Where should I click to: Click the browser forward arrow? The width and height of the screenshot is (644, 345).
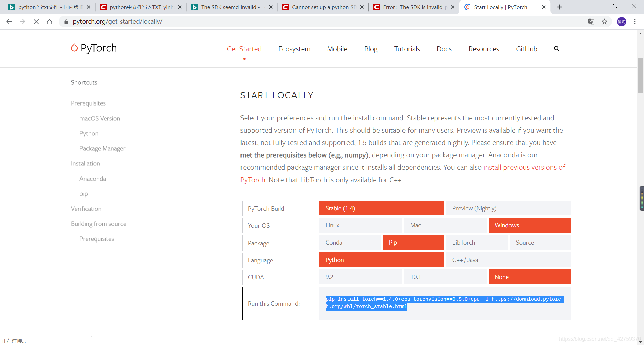click(x=22, y=22)
